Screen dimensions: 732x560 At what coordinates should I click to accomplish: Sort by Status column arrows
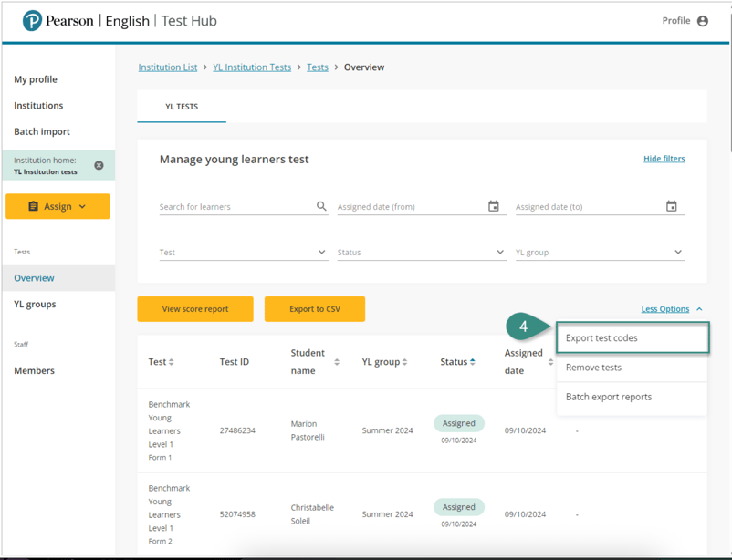(x=473, y=362)
